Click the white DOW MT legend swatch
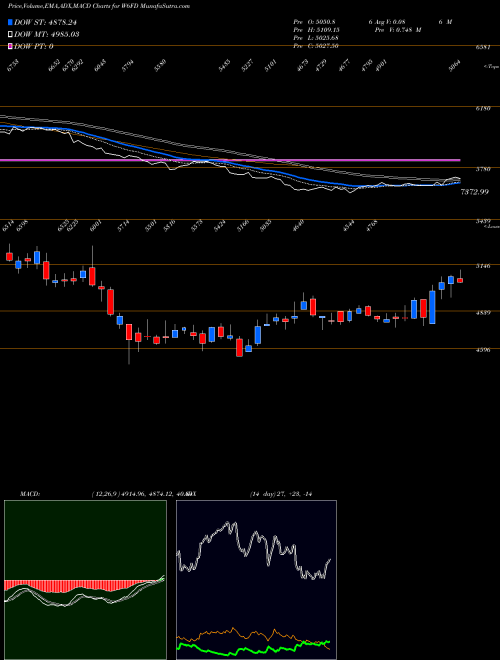Screen dimensions: 500x660 pos(11,34)
